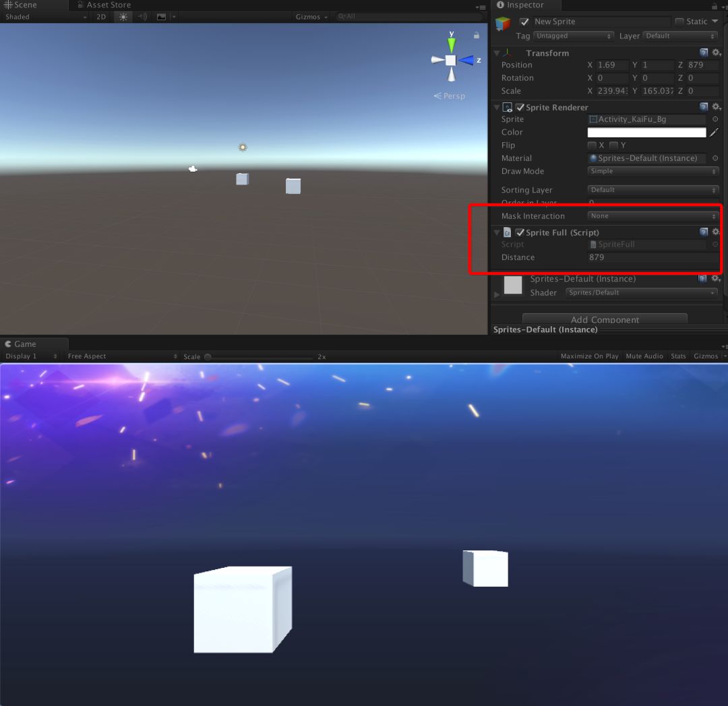Toggle scene lighting sun icon
Viewport: 728px width, 706px height.
[x=123, y=17]
